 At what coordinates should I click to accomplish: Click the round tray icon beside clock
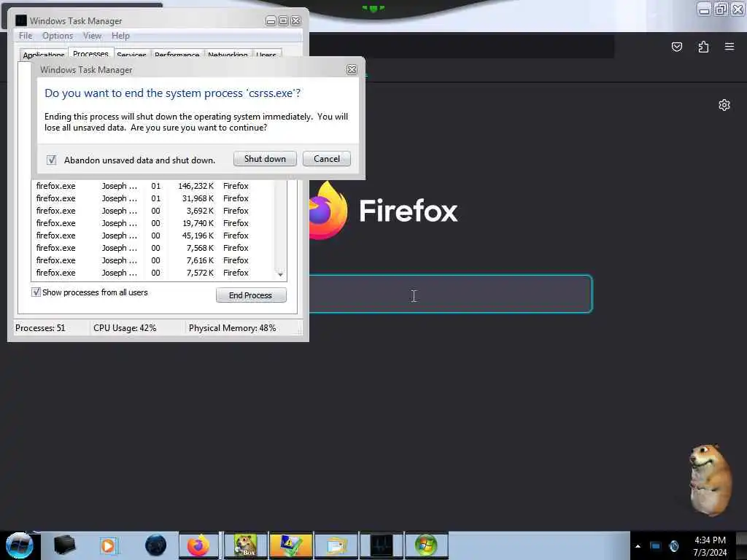coord(673,546)
